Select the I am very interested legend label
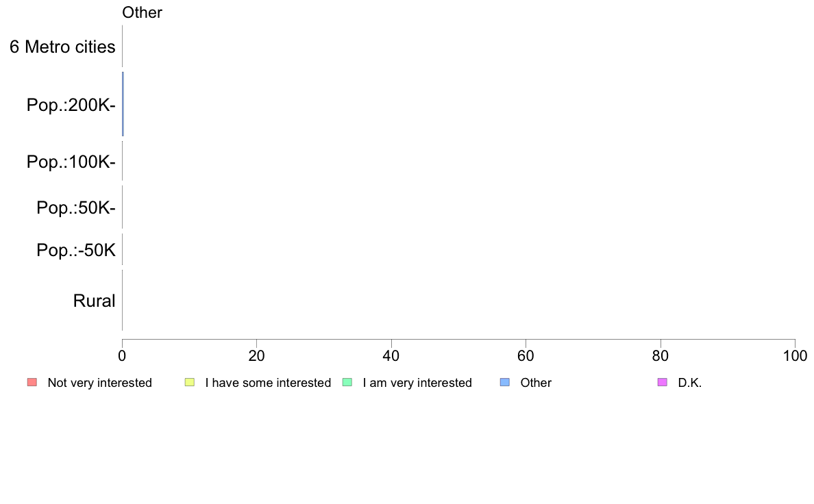Image resolution: width=814 pixels, height=504 pixels. (417, 383)
